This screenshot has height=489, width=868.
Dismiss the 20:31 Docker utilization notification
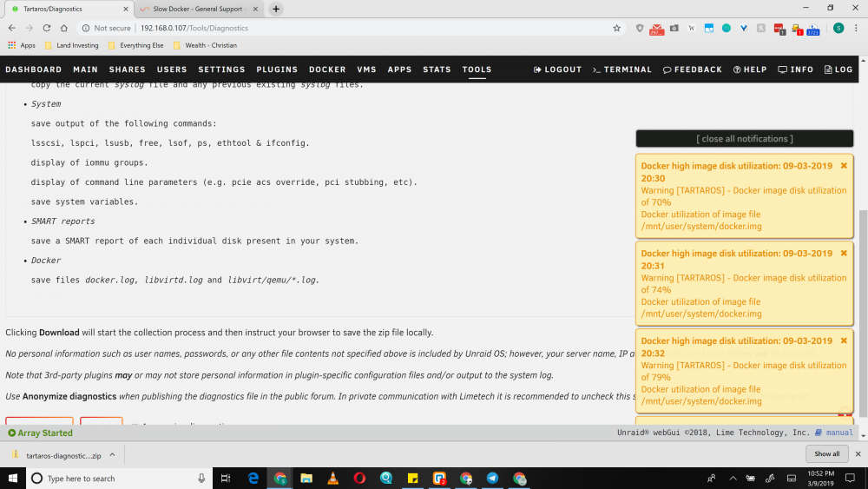844,253
